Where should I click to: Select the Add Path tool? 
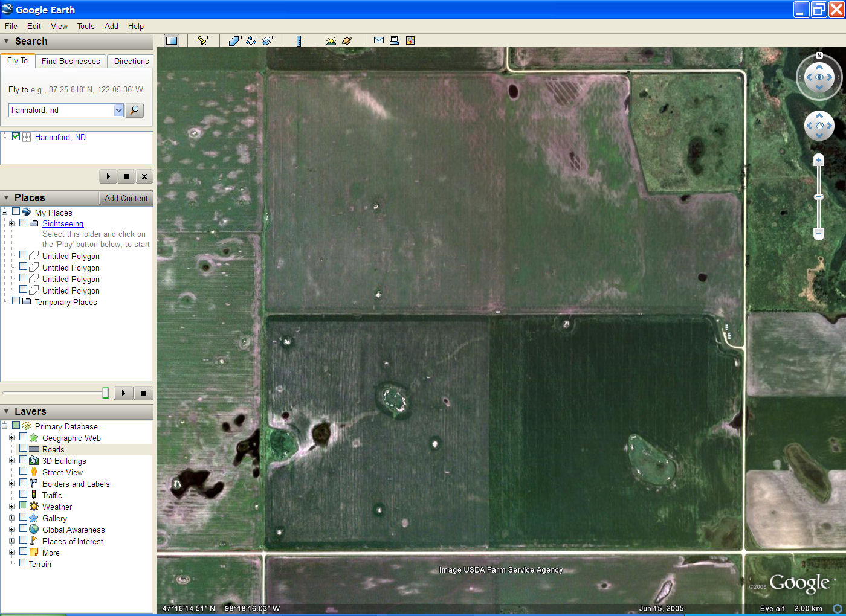point(252,40)
